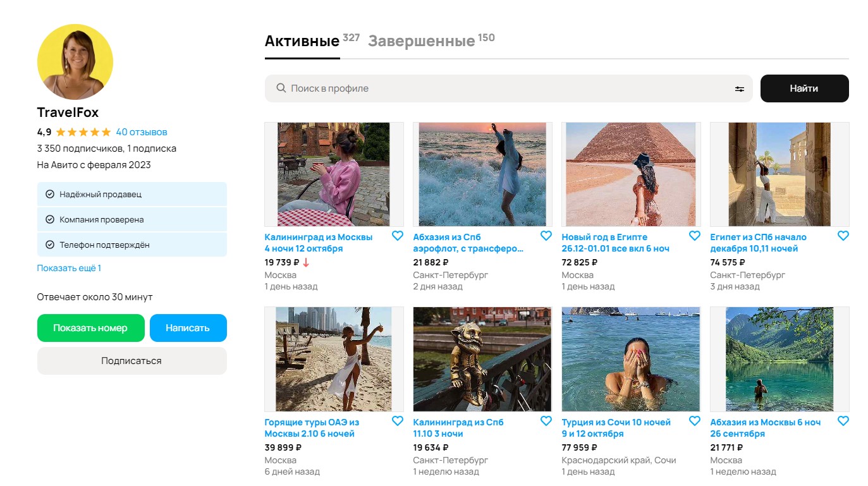
Task: Open the 40 отзывов reviews link
Action: pyautogui.click(x=142, y=131)
